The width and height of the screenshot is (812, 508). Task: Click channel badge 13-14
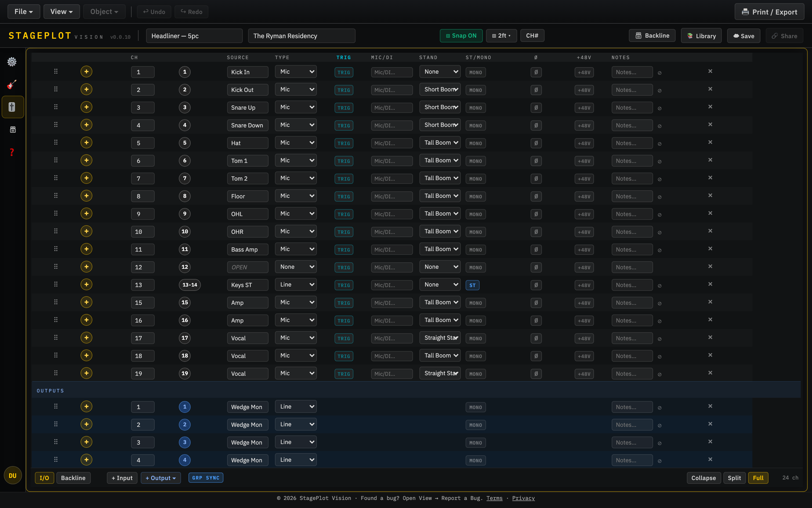[x=190, y=285]
